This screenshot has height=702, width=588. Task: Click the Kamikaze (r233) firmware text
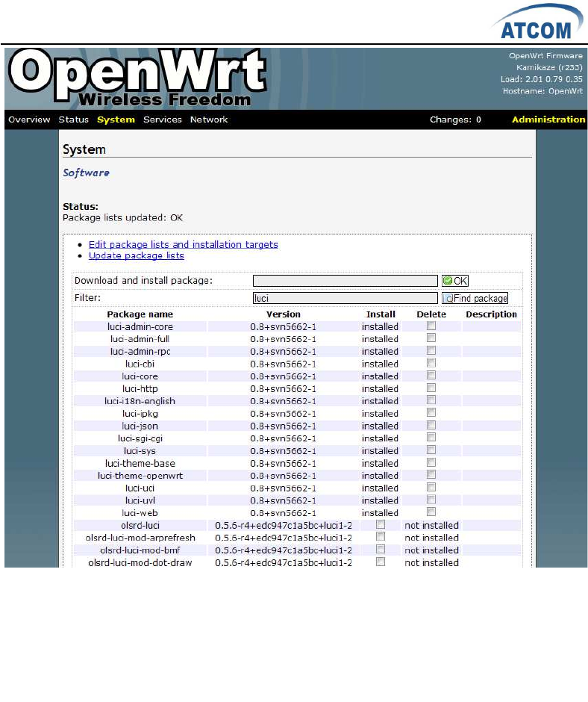(549, 68)
